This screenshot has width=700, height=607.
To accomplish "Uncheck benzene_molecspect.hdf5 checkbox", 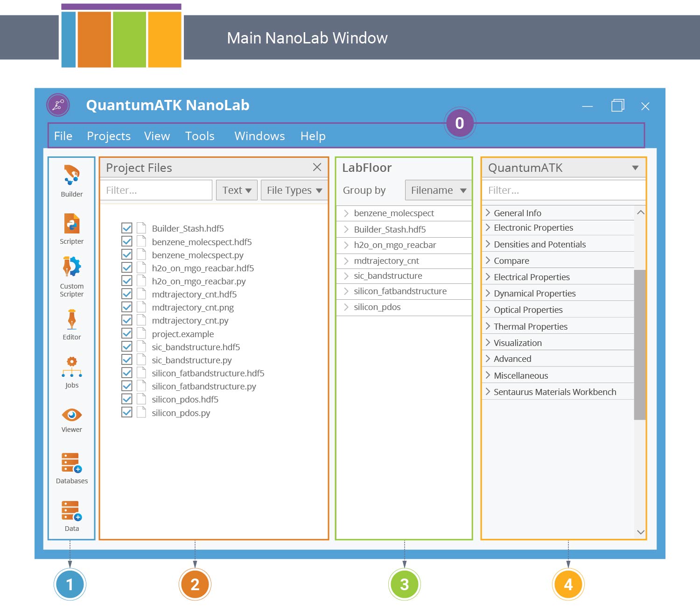I will pyautogui.click(x=126, y=241).
